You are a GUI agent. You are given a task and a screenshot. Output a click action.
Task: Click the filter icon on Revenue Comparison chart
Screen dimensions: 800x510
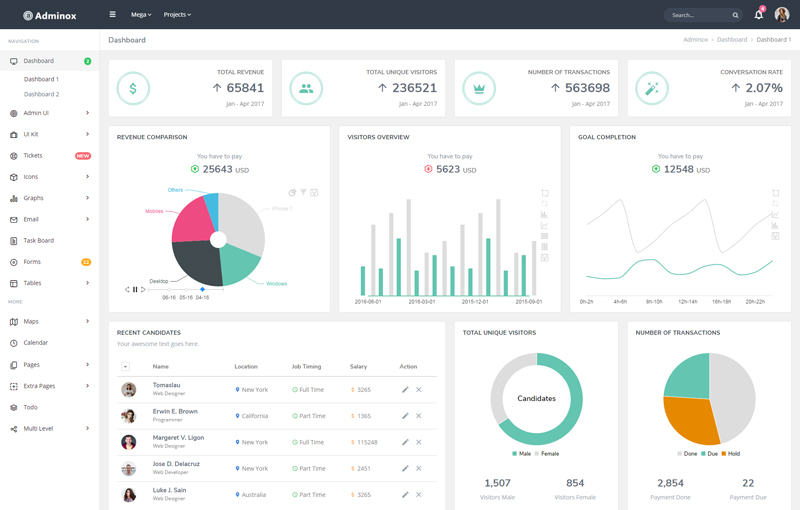[303, 193]
